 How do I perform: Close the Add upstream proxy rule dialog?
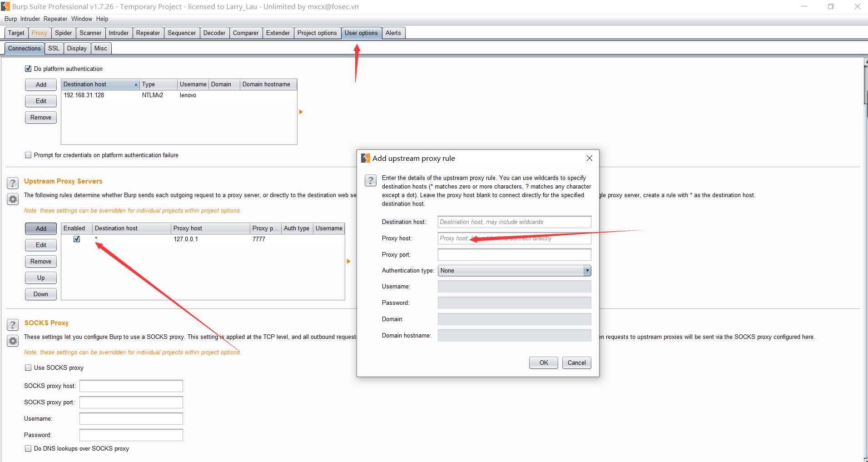click(589, 158)
